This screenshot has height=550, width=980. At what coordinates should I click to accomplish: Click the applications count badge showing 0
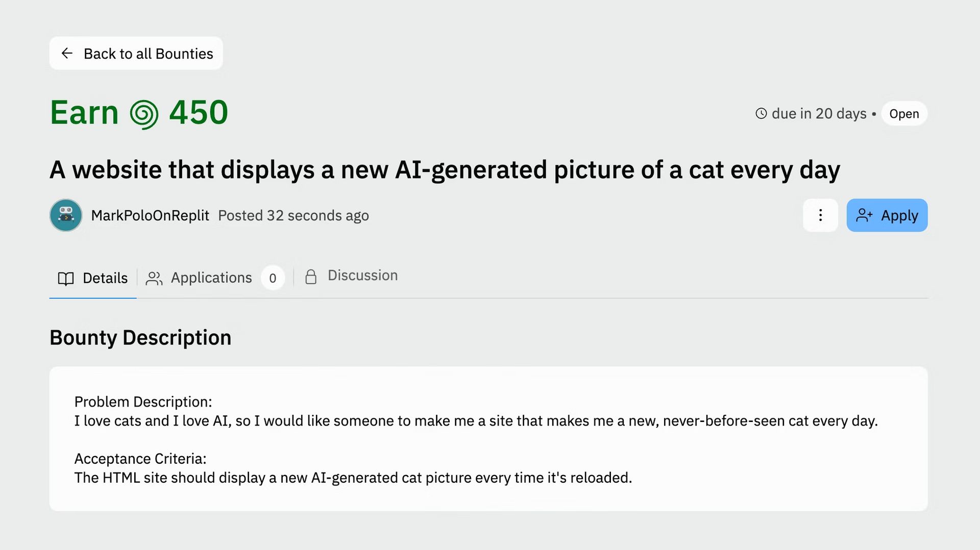pyautogui.click(x=273, y=278)
